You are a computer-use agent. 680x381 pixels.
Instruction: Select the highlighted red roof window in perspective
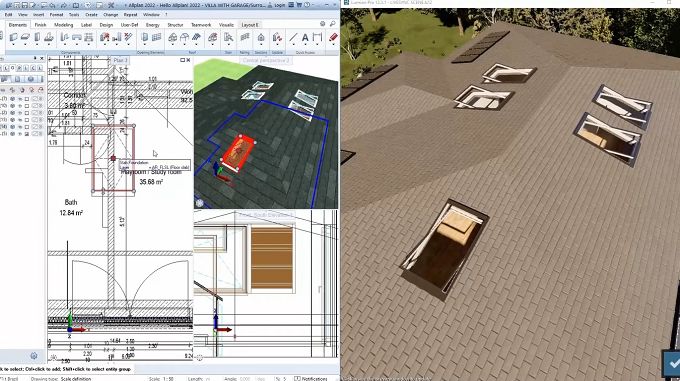click(x=238, y=152)
